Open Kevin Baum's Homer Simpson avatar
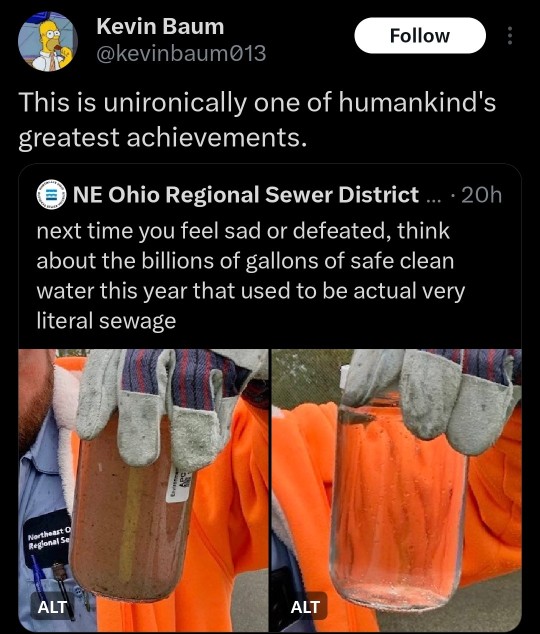Screen dimensions: 540x634 click(48, 41)
